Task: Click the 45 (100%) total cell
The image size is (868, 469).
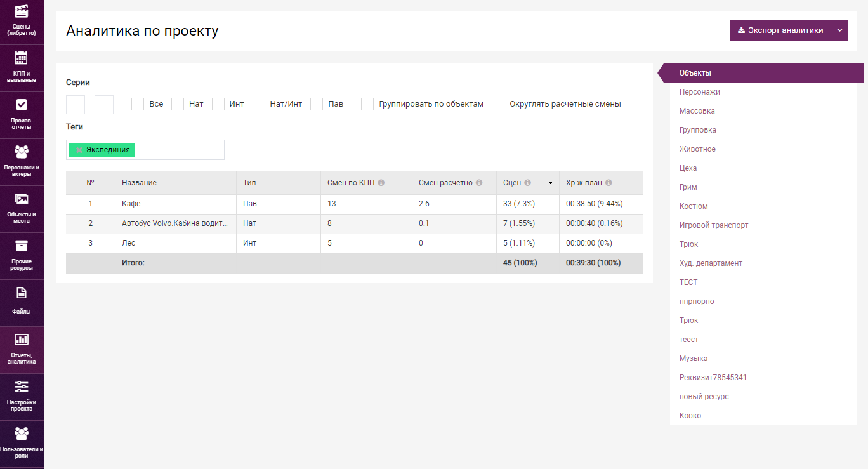Action: click(520, 263)
